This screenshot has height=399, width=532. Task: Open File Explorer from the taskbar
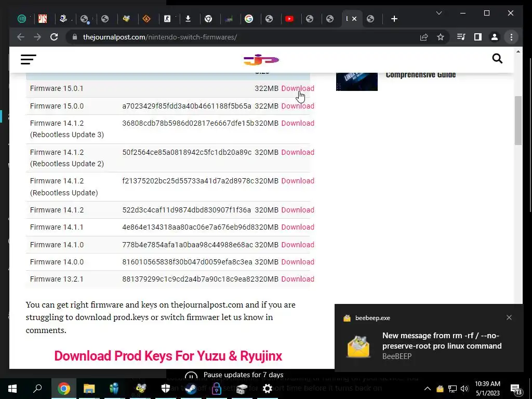(x=89, y=389)
